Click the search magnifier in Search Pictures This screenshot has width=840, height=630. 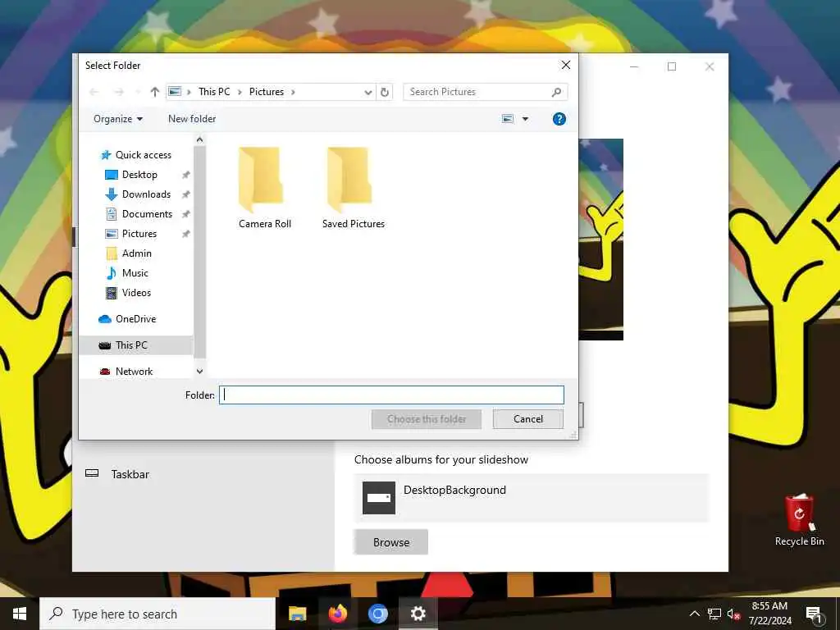pos(557,92)
